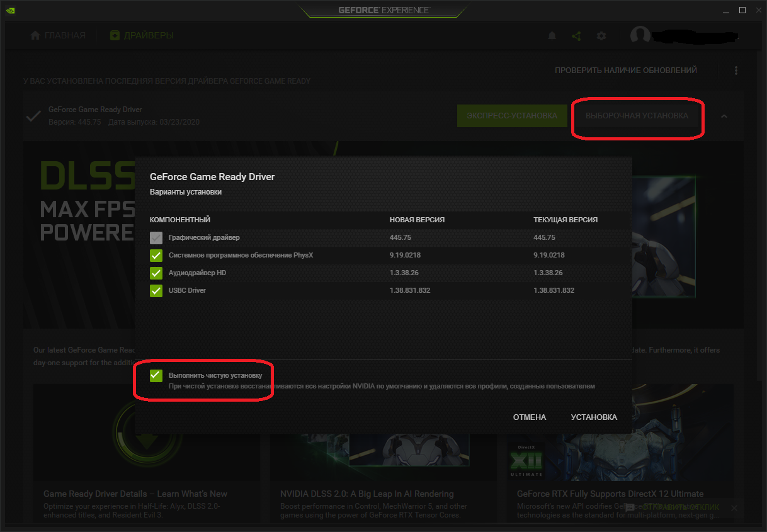Click the ЭКСПРЕСС-УСТАНОВКА button
The height and width of the screenshot is (532, 767).
(x=511, y=116)
